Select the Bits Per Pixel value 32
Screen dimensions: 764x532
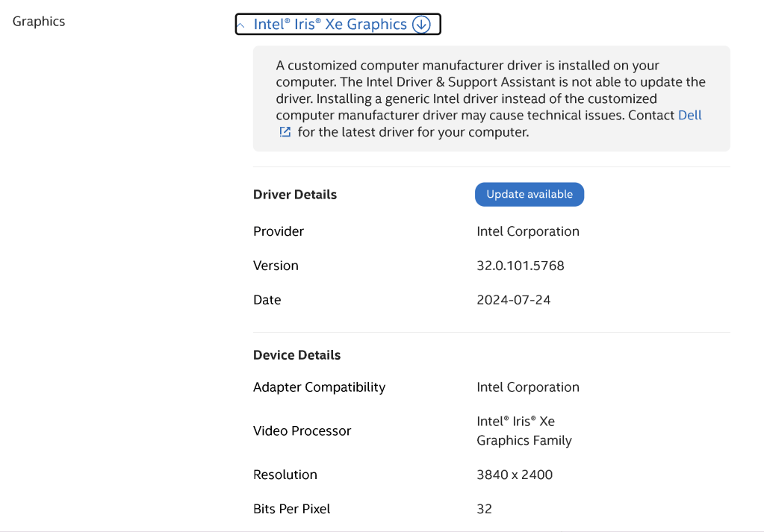485,509
